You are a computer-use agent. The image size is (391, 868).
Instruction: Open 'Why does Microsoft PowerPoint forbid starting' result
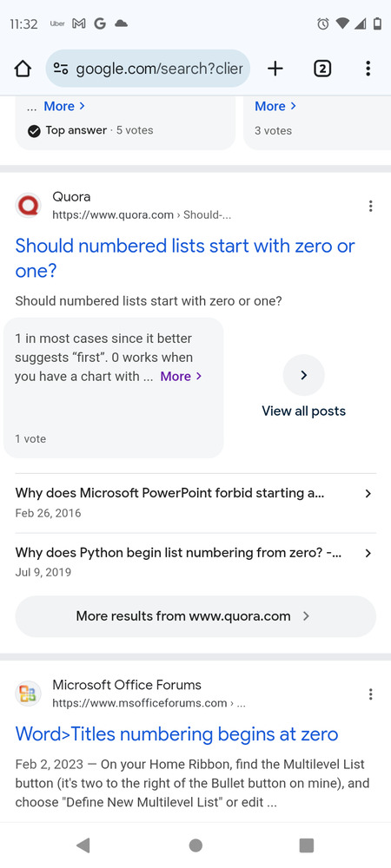point(195,503)
